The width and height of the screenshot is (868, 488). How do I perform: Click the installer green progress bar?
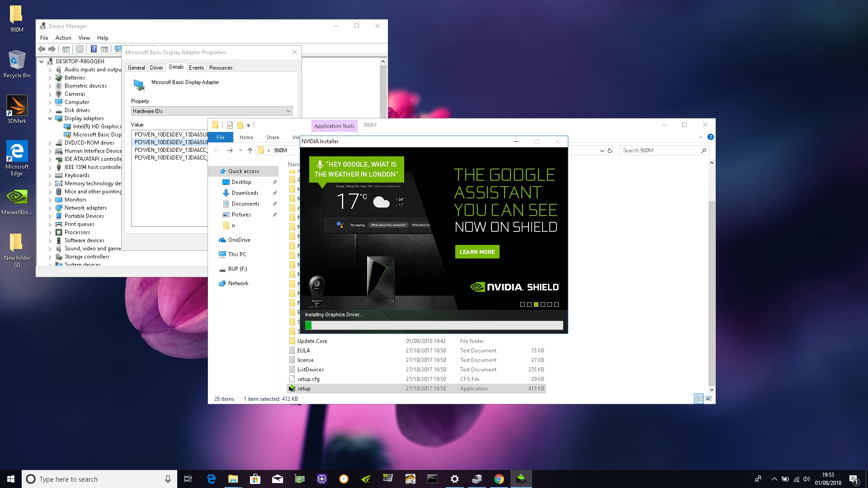pos(308,325)
